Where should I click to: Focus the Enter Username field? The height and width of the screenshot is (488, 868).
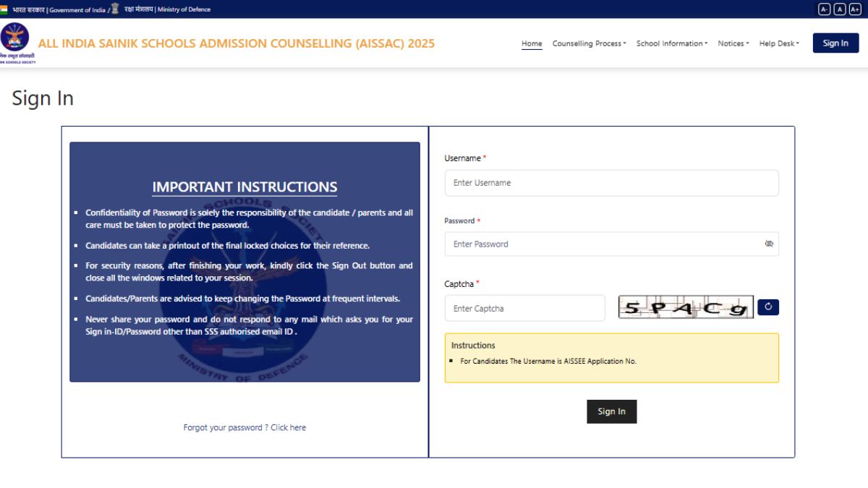point(611,183)
